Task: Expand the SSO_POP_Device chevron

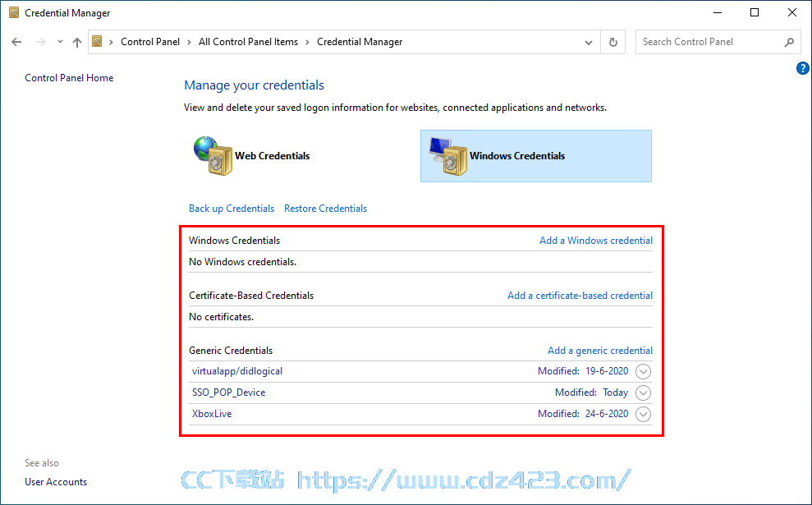Action: 643,393
